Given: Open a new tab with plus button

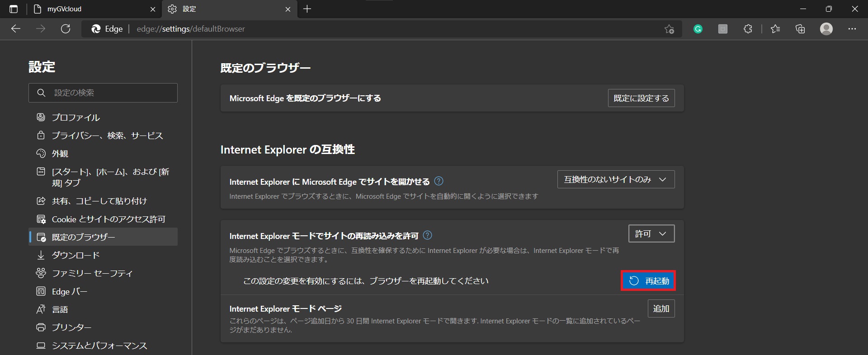Looking at the screenshot, I should click(x=307, y=9).
